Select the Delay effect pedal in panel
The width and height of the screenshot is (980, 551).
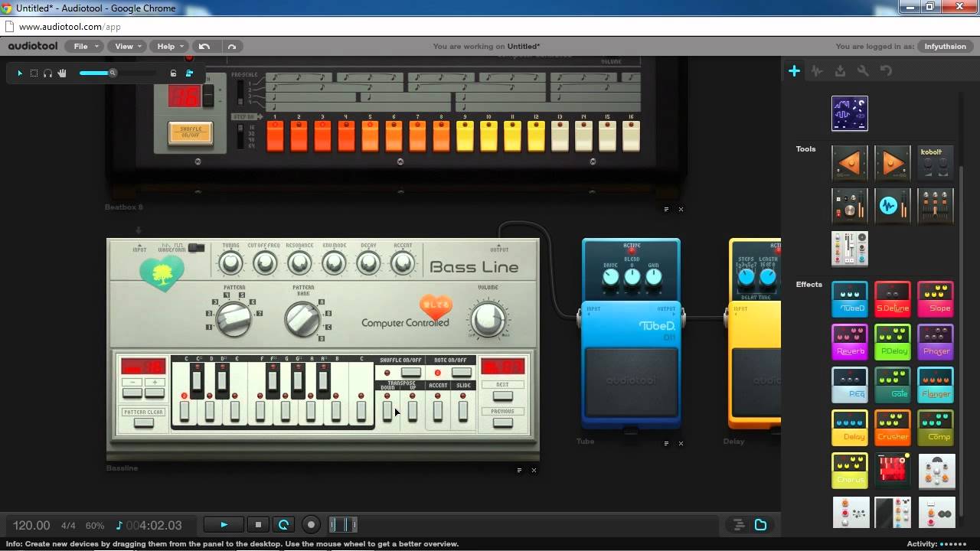pos(850,428)
